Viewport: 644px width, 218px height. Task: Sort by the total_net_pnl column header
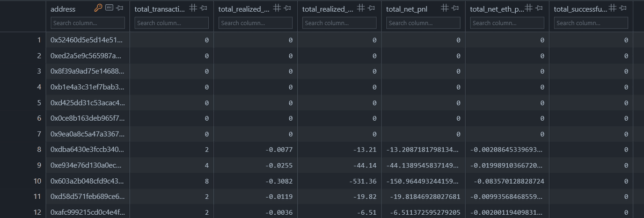[x=403, y=9]
